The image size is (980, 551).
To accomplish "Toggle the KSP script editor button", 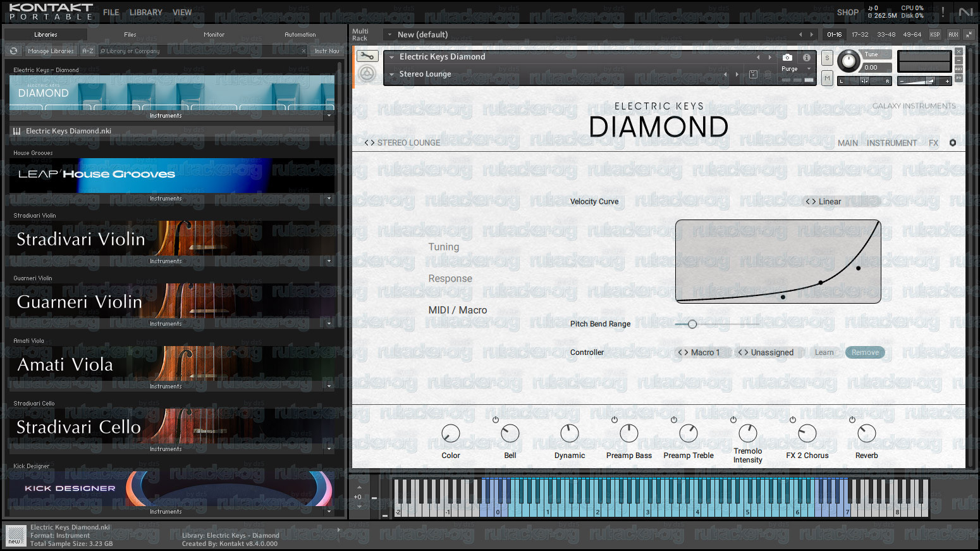I will 935,34.
